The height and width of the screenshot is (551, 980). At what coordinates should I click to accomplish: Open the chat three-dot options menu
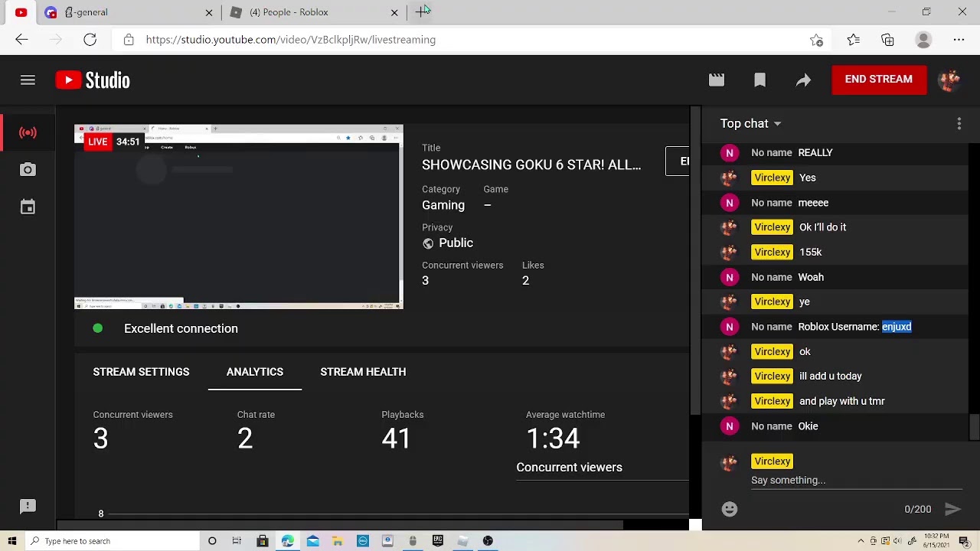click(959, 123)
